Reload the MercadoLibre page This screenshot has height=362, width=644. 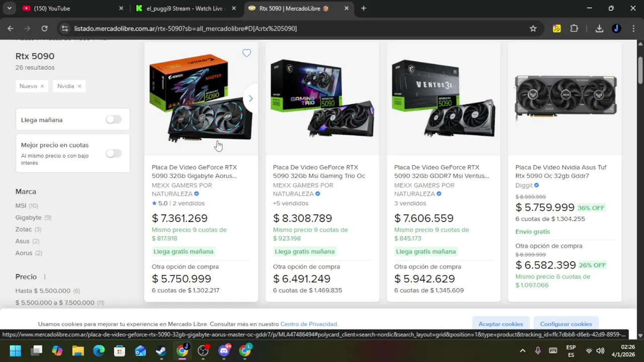tap(44, 29)
